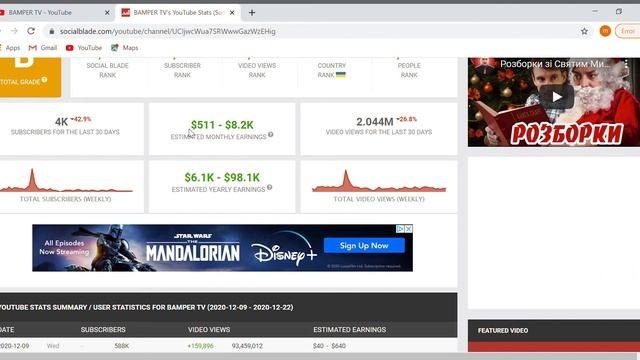Bookmark this page with the star icon
Screen dimensions: 640x360
point(584,31)
